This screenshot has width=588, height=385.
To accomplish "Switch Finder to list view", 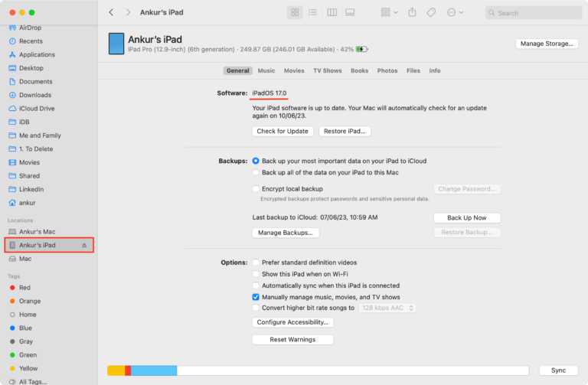I will coord(312,12).
